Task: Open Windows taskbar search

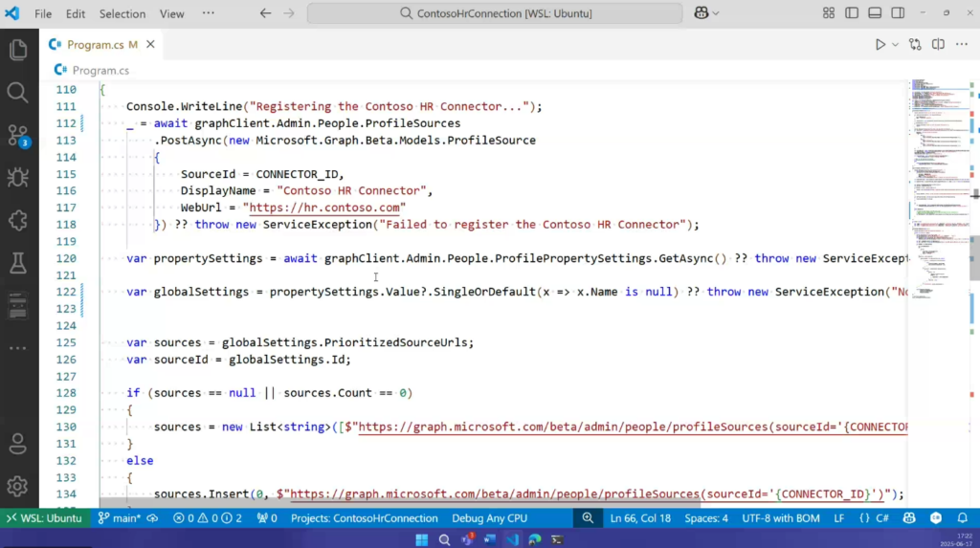Action: point(444,539)
